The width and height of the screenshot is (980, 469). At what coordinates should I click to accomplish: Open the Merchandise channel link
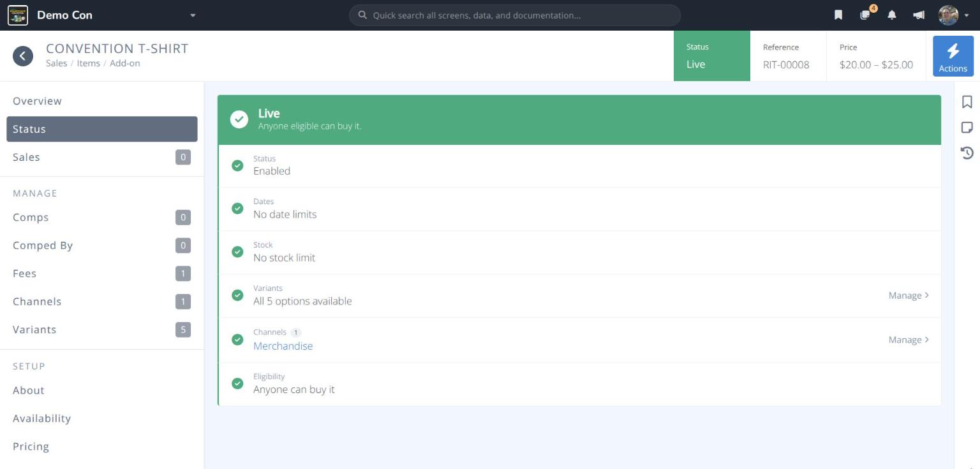283,346
